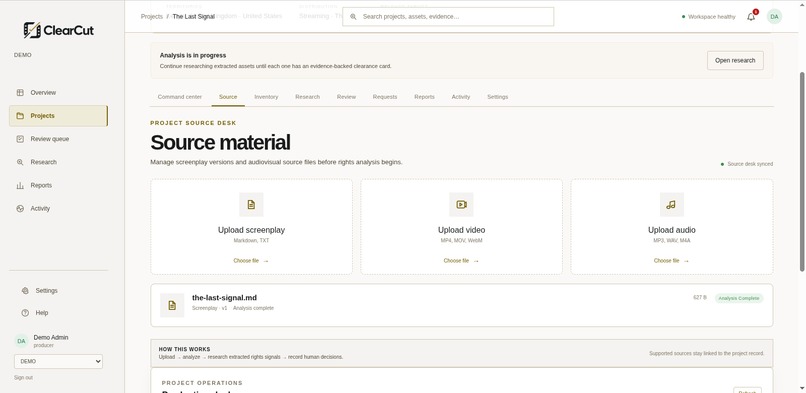This screenshot has width=806, height=393.
Task: Click the HOW THIS WORKS heading
Action: [185, 349]
